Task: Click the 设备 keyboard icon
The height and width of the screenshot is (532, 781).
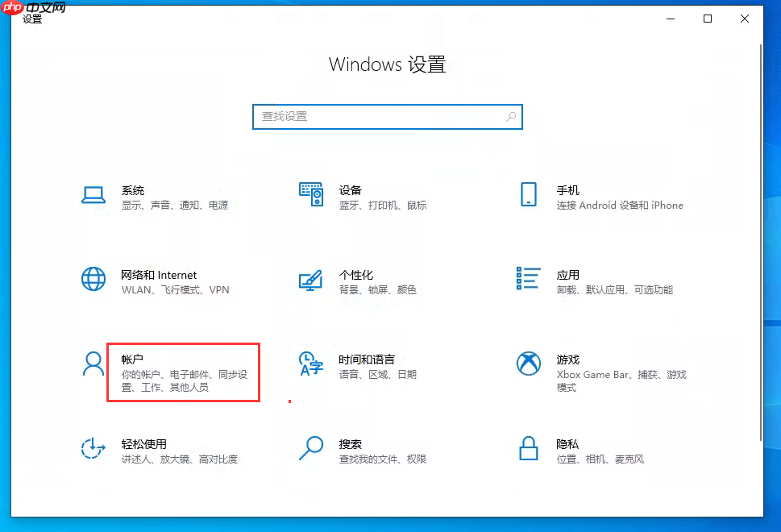Action: click(311, 196)
